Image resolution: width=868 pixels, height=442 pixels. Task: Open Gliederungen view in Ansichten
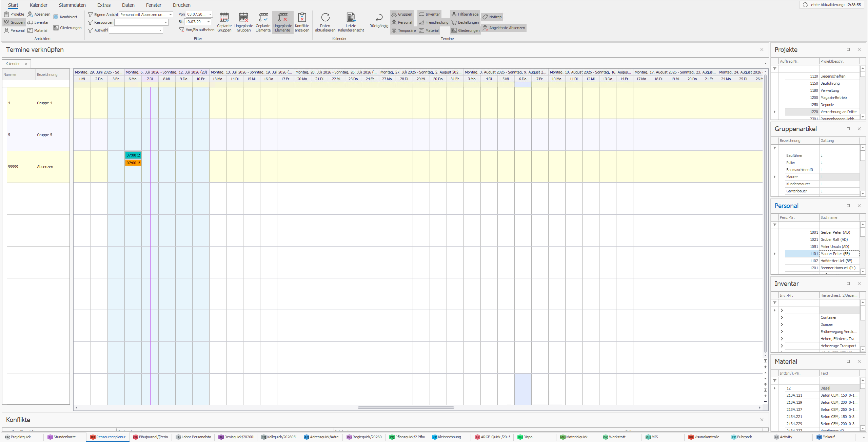coord(67,28)
